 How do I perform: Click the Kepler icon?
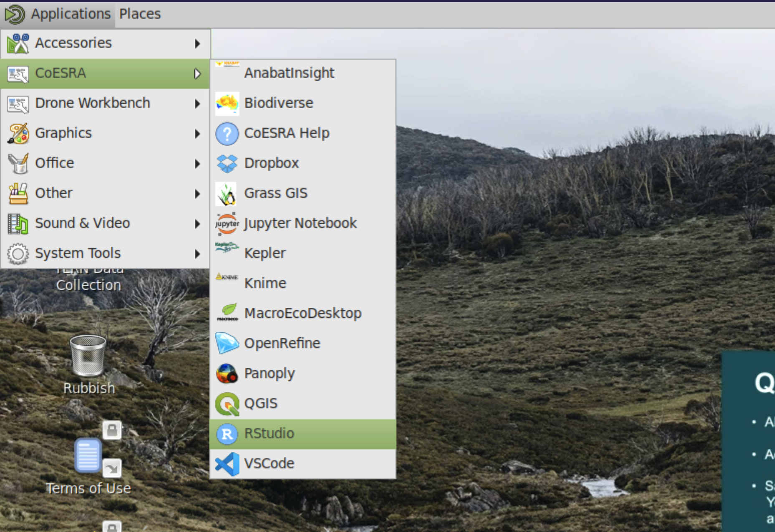[227, 247]
